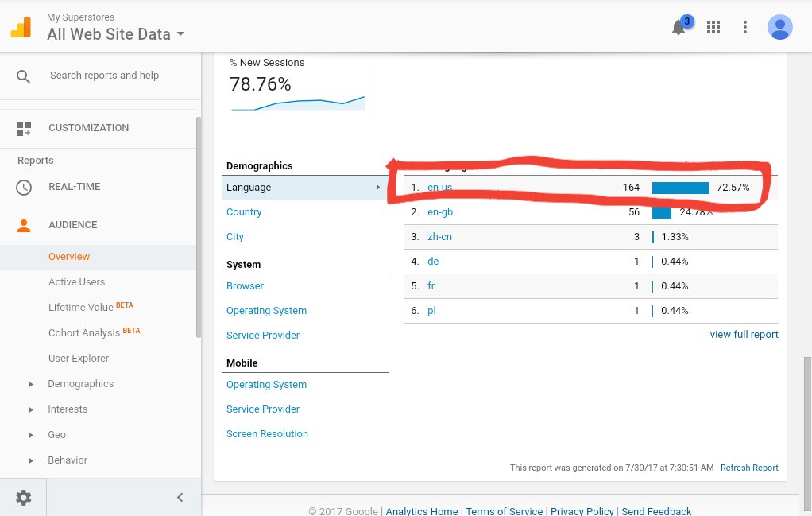Open the de language link

point(433,261)
